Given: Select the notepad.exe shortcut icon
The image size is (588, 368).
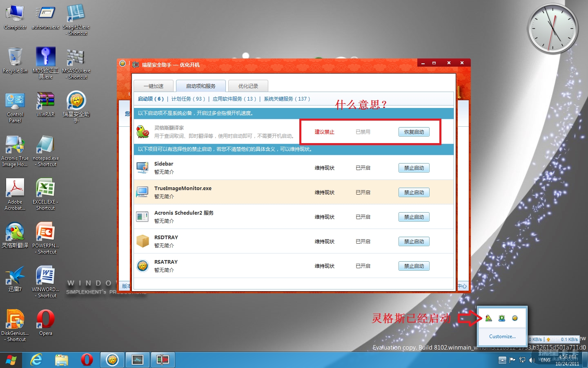Looking at the screenshot, I should tap(45, 151).
